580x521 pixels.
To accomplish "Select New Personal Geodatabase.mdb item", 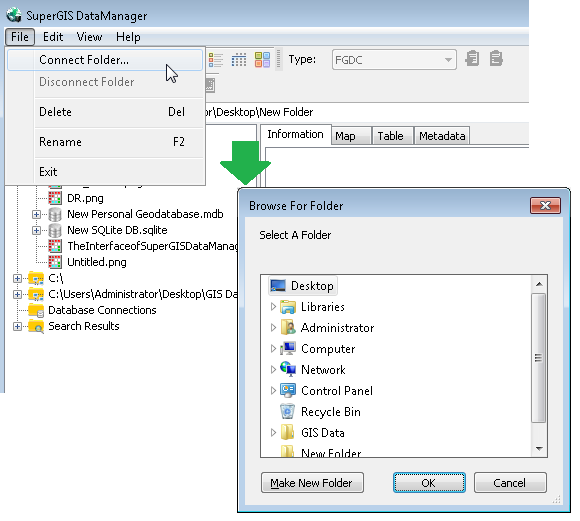I will point(145,214).
